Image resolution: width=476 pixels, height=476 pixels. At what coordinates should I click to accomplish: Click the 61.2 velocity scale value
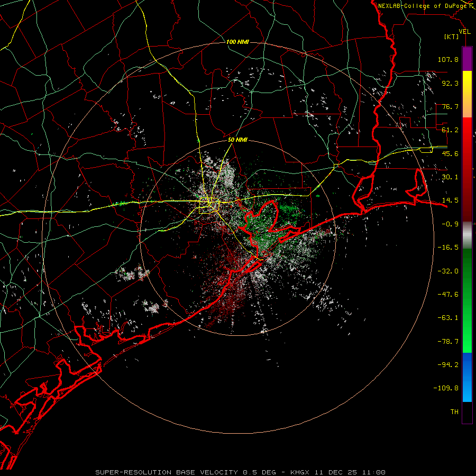[450, 130]
